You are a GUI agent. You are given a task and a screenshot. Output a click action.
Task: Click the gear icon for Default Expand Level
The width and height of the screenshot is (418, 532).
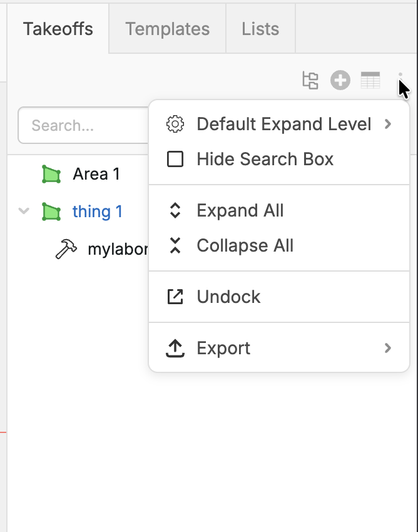[x=175, y=124]
